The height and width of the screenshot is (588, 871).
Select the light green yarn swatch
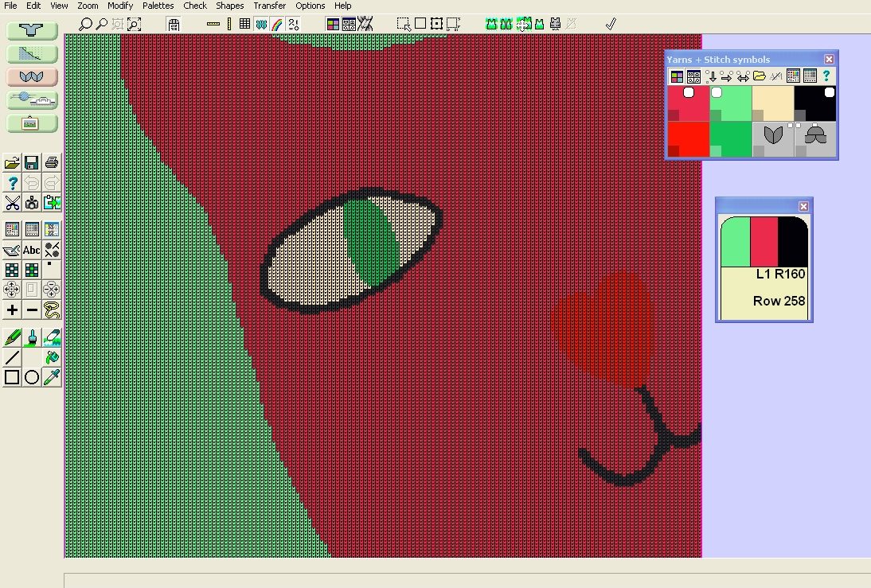pos(731,103)
